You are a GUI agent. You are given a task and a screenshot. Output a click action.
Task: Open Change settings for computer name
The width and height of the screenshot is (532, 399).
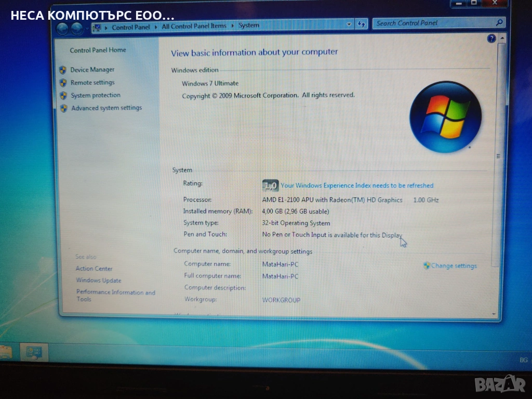(453, 265)
